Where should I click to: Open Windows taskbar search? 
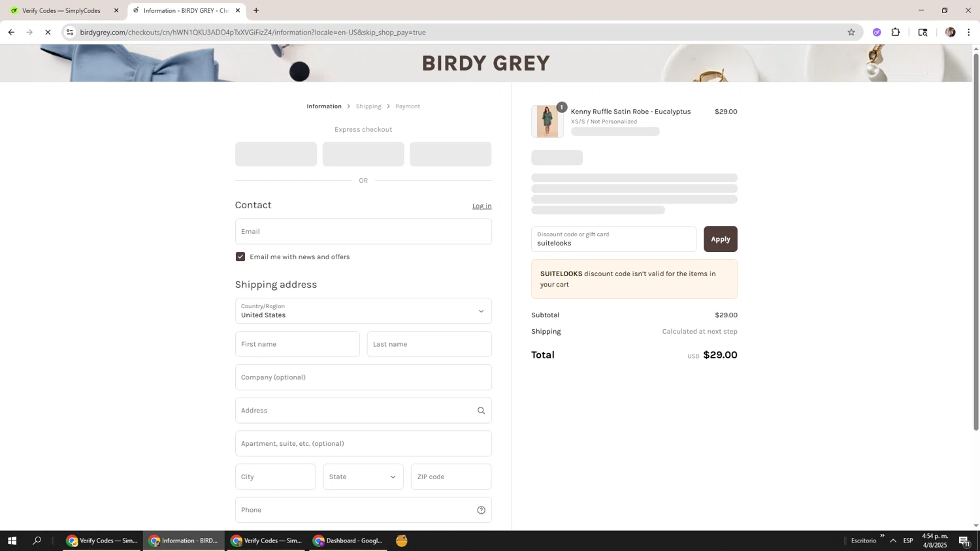point(37,541)
